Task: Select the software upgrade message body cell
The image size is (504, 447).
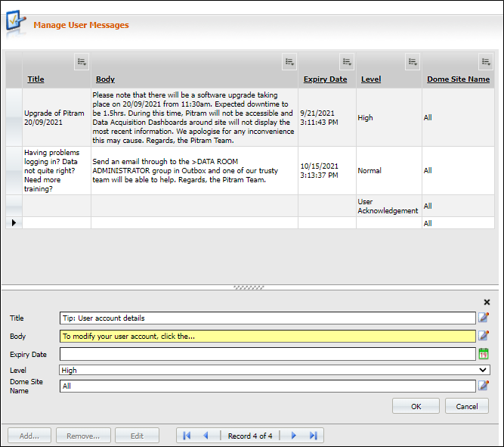Action: 194,117
